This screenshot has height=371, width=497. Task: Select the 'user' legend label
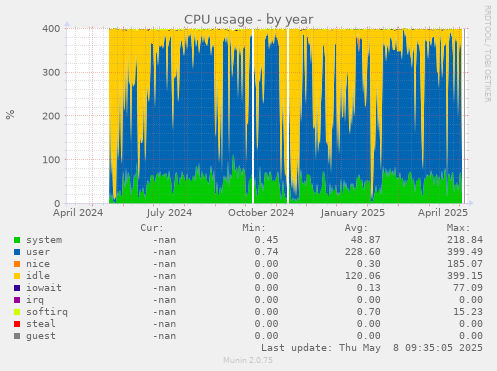[x=38, y=252]
